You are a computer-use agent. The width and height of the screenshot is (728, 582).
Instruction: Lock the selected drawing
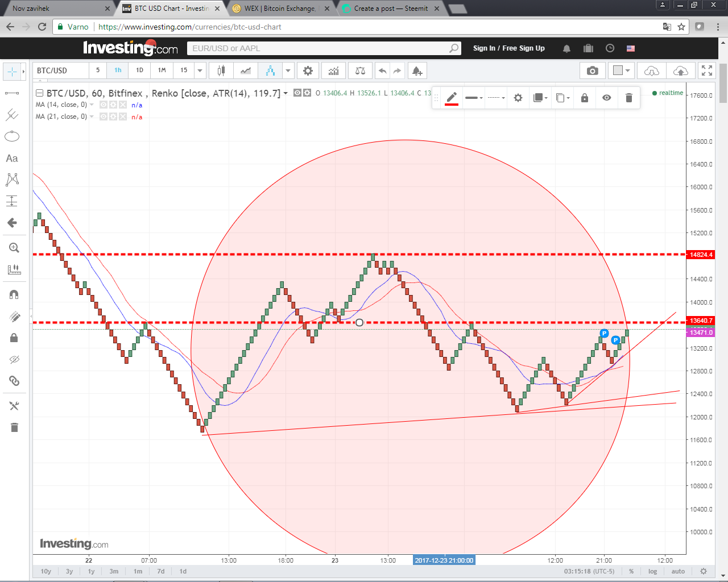point(585,98)
